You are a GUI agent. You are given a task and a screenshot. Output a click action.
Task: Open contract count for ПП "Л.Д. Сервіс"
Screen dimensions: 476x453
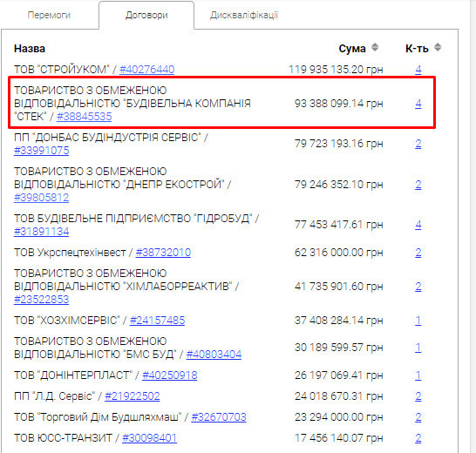point(418,396)
